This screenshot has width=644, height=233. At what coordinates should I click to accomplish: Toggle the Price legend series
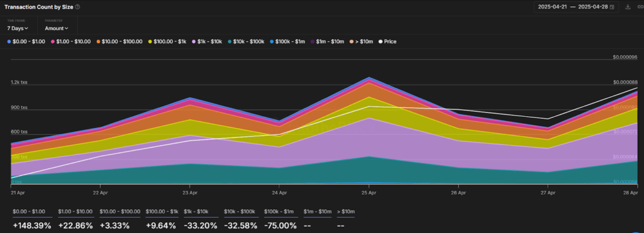(x=387, y=41)
